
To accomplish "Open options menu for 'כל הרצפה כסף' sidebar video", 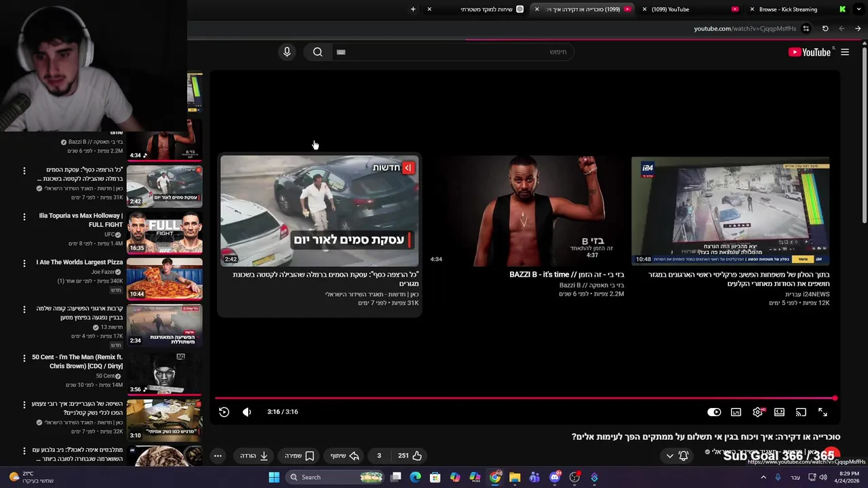I will (24, 171).
